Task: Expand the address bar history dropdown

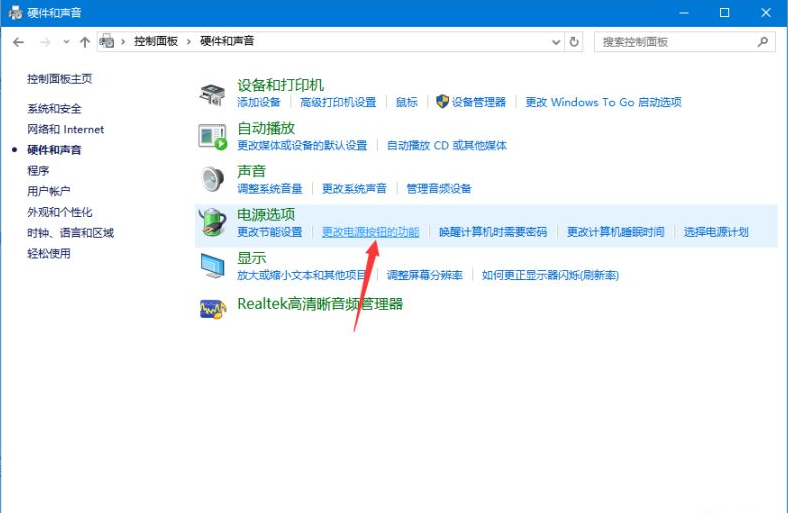Action: 556,42
